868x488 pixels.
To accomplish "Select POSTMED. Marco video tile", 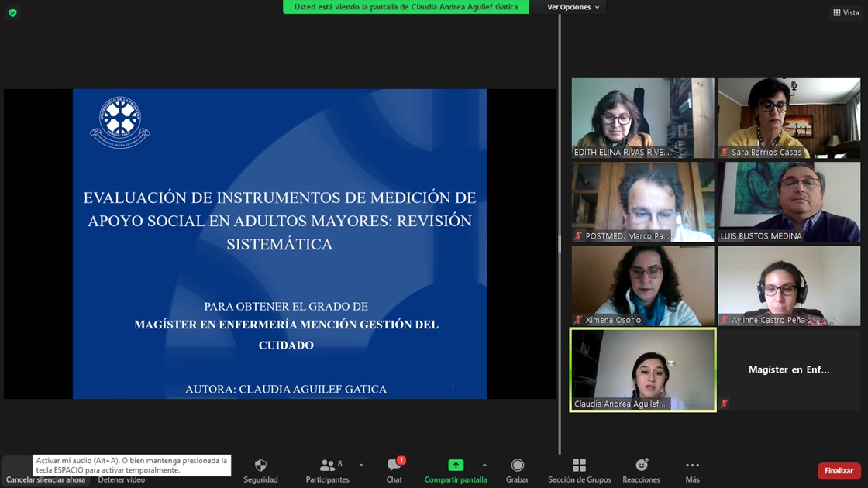I will click(642, 202).
